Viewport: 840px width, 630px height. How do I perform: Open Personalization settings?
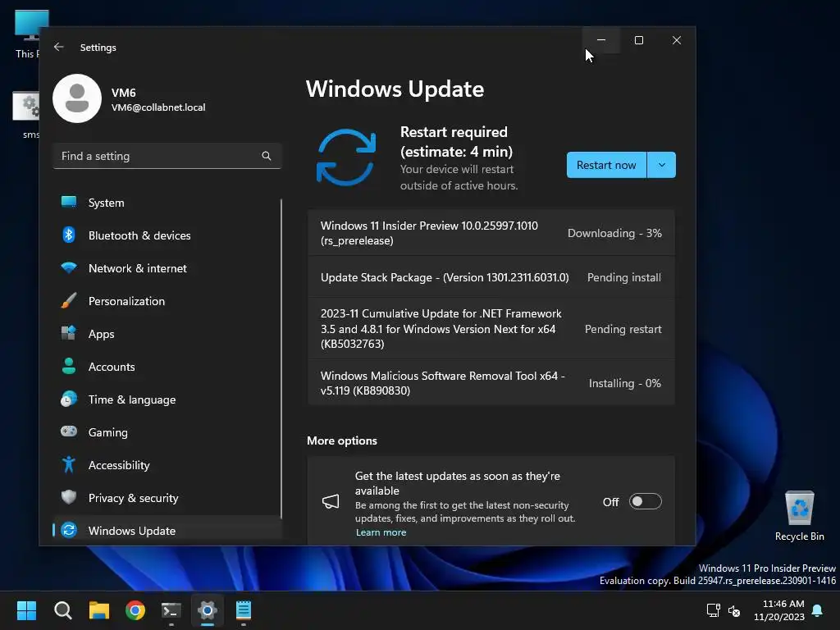point(167,301)
